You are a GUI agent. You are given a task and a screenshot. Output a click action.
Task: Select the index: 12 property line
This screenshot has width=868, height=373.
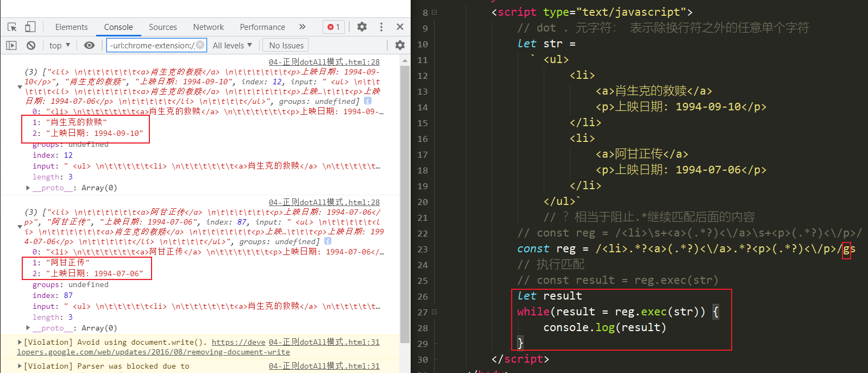point(53,155)
